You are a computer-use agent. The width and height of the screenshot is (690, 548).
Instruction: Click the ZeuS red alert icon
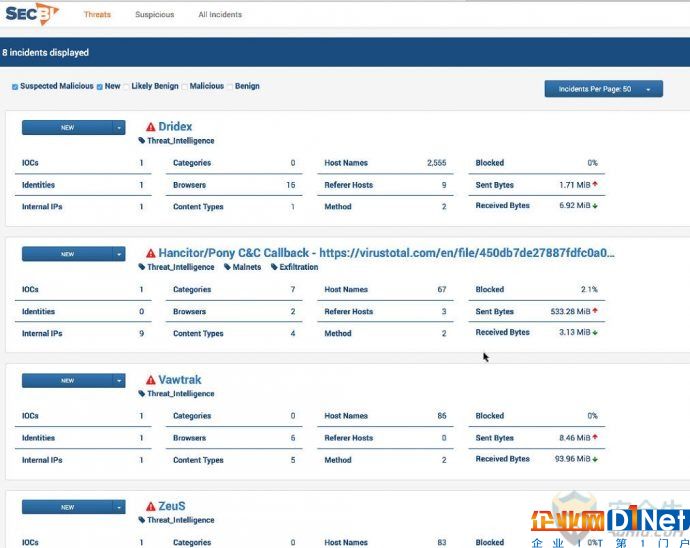click(x=150, y=507)
